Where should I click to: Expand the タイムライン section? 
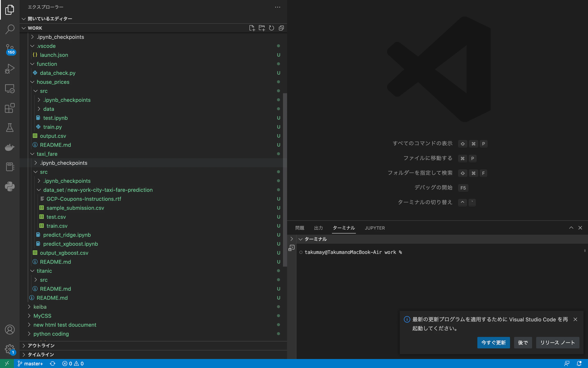coord(153,355)
